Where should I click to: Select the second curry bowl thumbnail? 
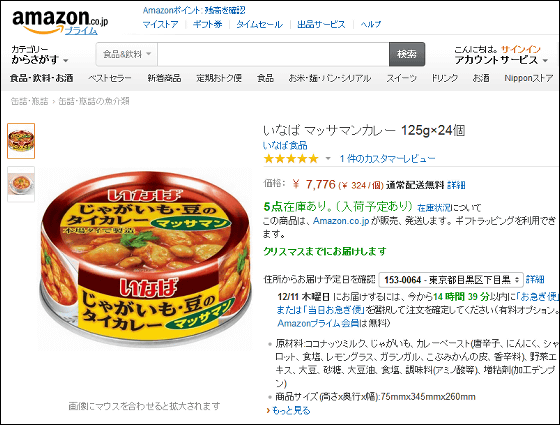point(21,184)
